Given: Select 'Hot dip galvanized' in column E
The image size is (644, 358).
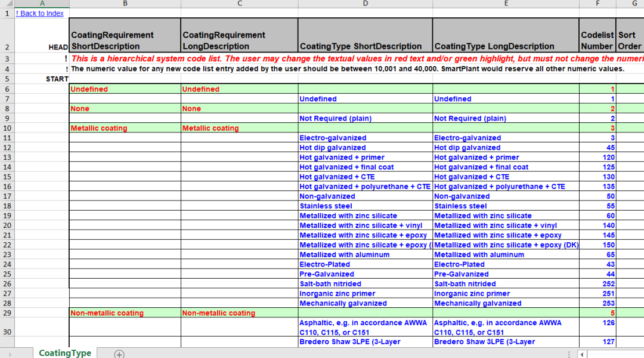Looking at the screenshot, I should point(506,147).
